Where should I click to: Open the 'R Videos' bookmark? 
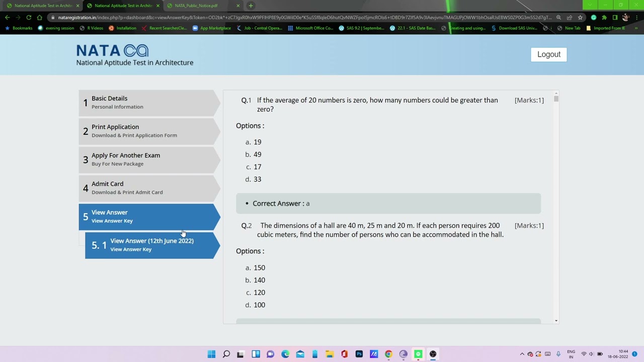(x=92, y=28)
